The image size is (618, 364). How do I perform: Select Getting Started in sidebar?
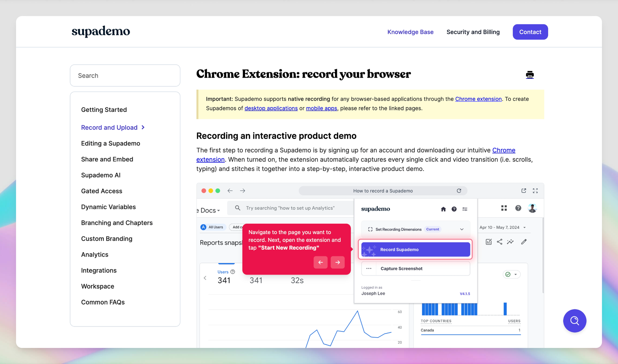click(104, 110)
